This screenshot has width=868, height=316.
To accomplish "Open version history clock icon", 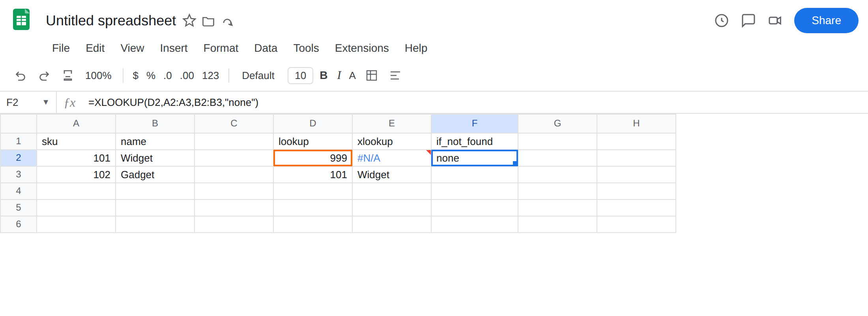I will [722, 21].
